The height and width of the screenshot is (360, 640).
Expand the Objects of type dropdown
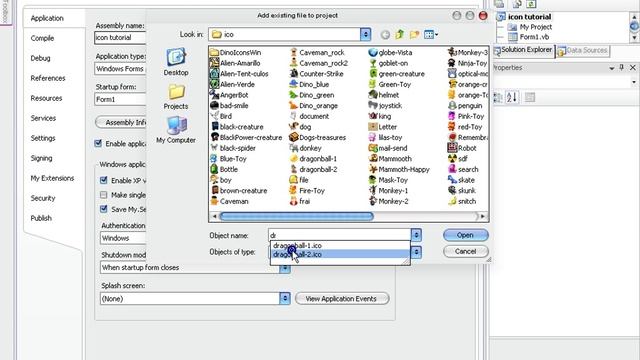pyautogui.click(x=416, y=252)
